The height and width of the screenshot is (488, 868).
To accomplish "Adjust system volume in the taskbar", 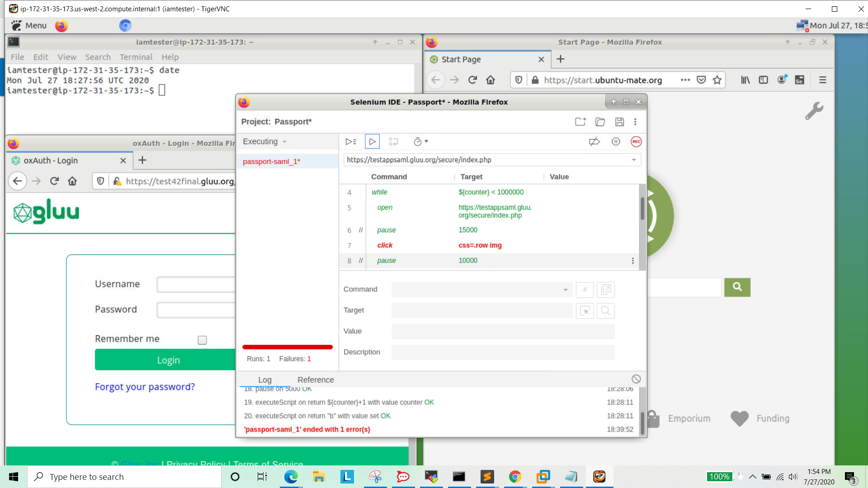I will pyautogui.click(x=793, y=476).
